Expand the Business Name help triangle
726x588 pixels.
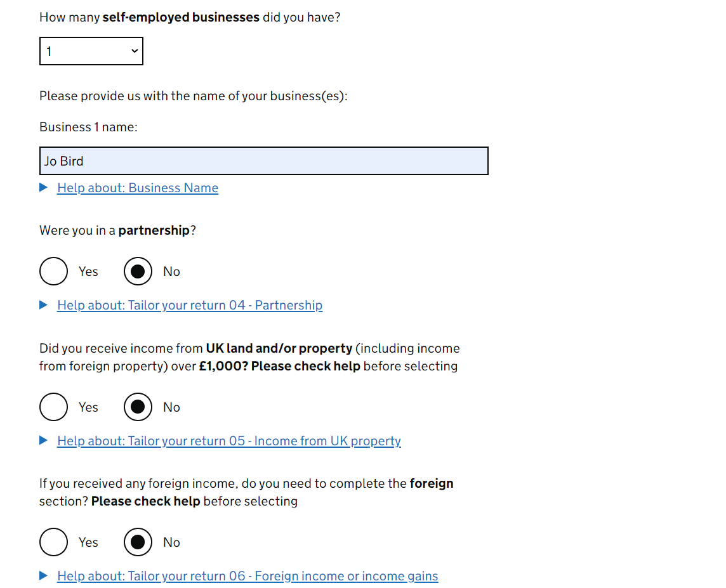[44, 187]
